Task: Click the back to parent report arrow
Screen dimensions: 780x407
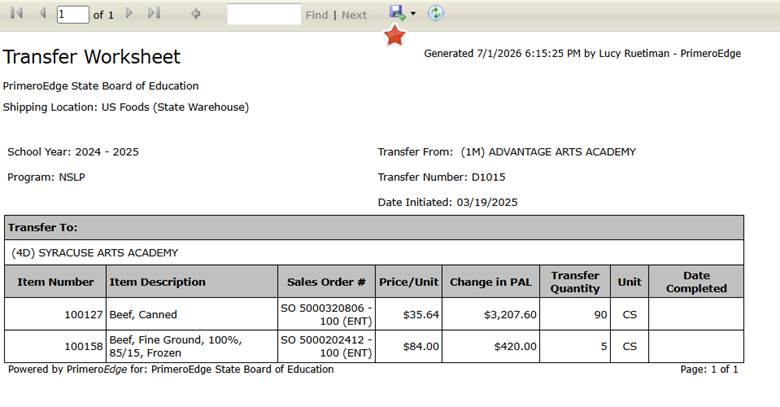Action: [x=195, y=14]
